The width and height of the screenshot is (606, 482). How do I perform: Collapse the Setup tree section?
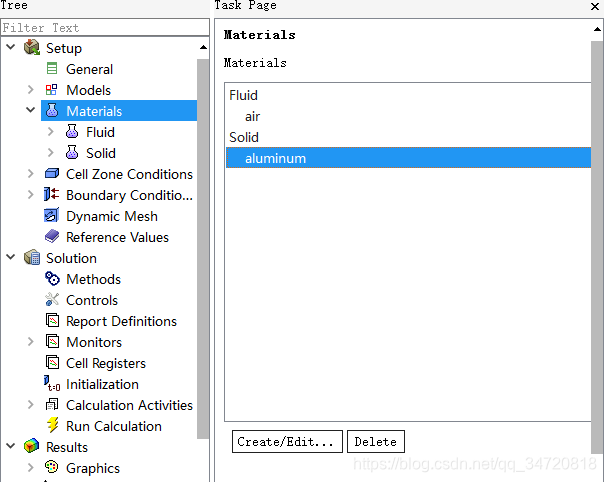(x=11, y=47)
